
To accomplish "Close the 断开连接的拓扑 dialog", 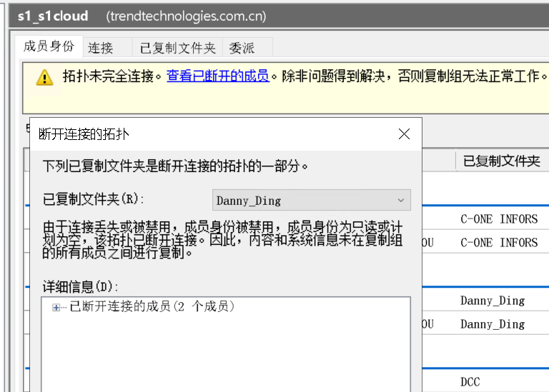I will (x=404, y=134).
